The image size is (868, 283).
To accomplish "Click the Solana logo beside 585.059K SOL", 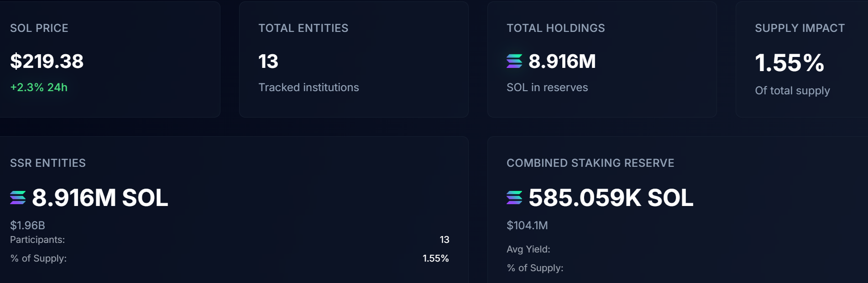I will [x=514, y=198].
